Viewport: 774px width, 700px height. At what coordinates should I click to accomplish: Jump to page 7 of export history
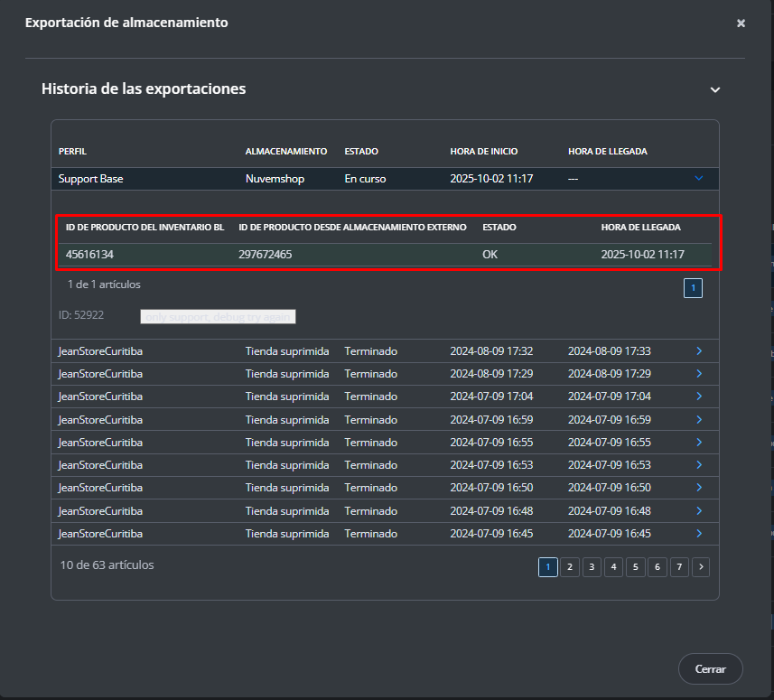click(679, 567)
